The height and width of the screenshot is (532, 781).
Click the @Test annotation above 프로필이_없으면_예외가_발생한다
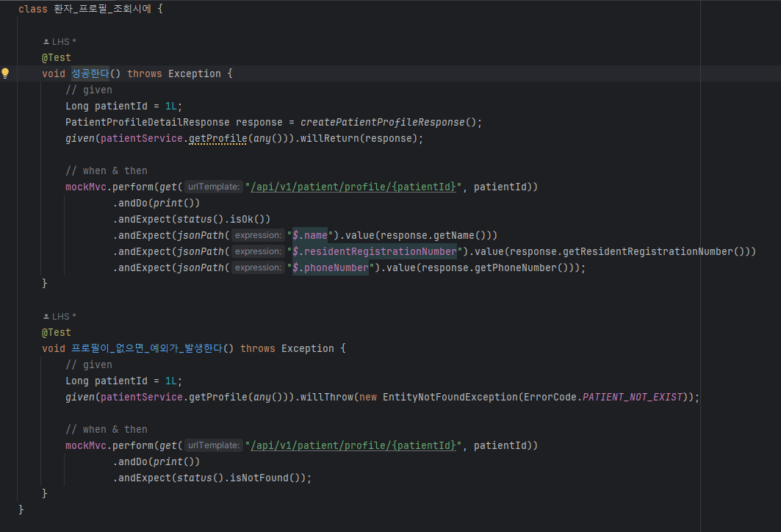click(x=57, y=333)
